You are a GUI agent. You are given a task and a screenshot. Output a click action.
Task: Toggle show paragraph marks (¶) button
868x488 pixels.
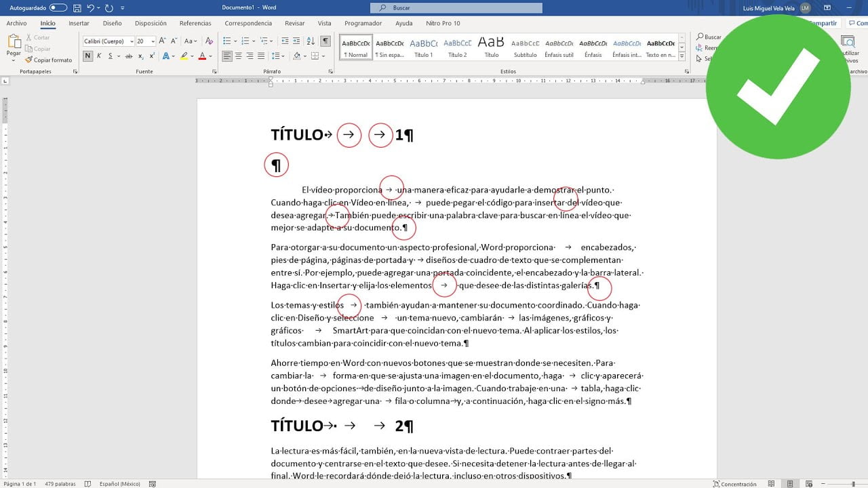[325, 41]
